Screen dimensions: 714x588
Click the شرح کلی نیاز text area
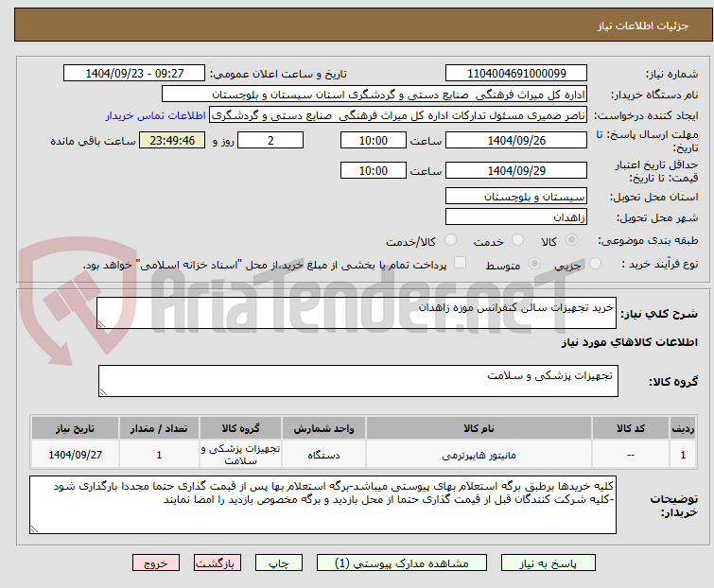tap(357, 313)
